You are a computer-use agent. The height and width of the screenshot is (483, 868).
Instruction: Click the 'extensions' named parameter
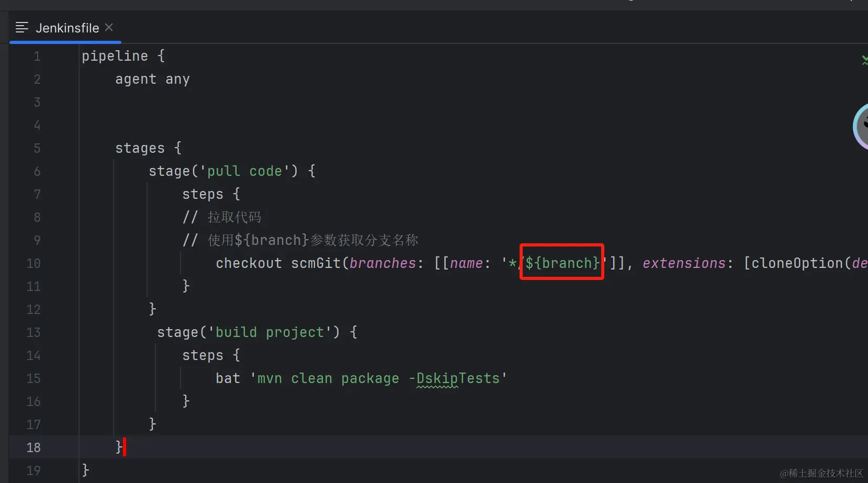coord(684,263)
